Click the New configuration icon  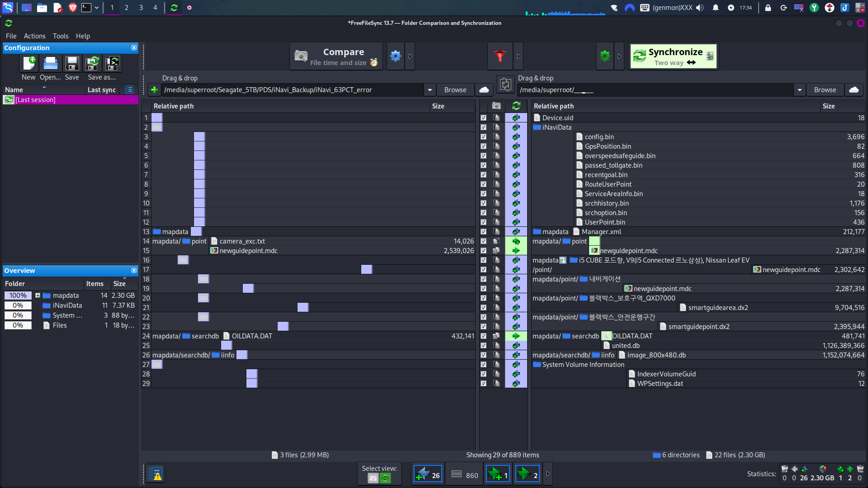click(x=29, y=64)
